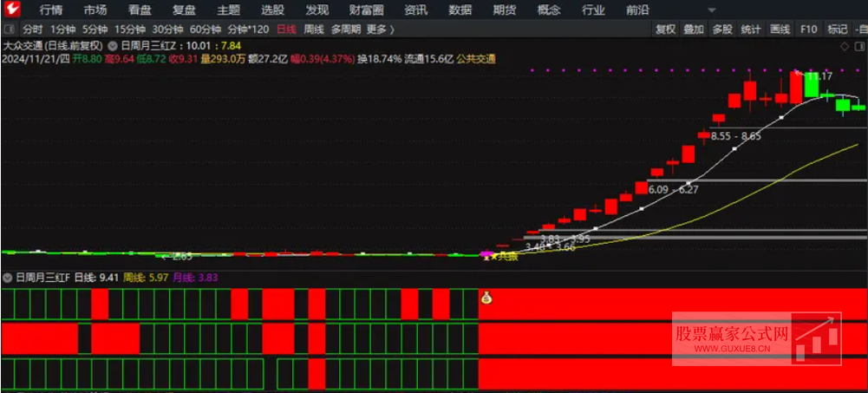Click the 8.55 - 8.65 gap label
Image resolution: width=868 pixels, height=393 pixels.
tap(735, 135)
